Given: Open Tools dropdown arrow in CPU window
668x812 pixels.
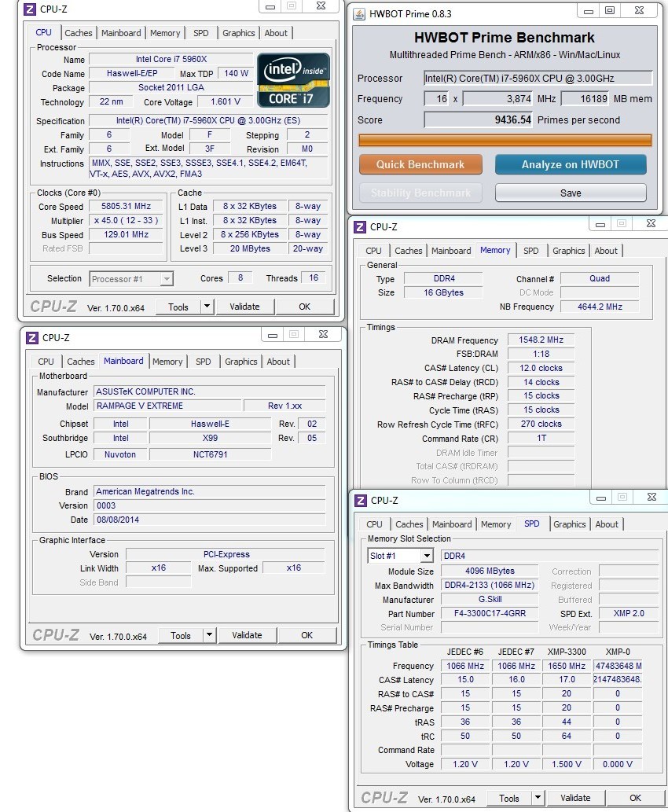Looking at the screenshot, I should point(207,307).
